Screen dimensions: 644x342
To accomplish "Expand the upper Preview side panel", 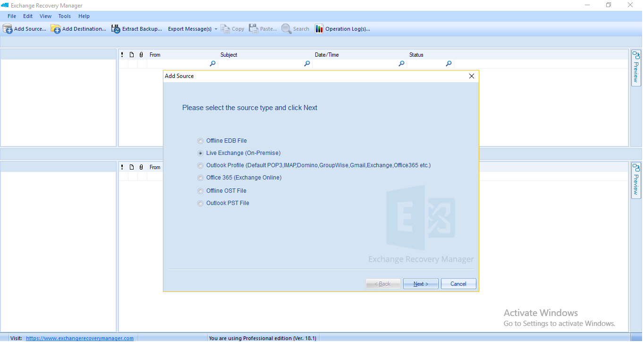I will [x=636, y=68].
